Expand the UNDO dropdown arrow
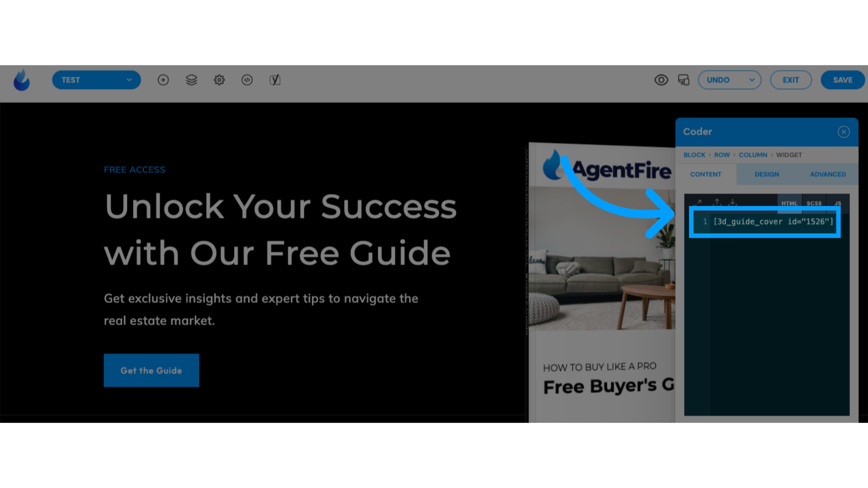Screen dimensions: 868x488 tap(752, 80)
